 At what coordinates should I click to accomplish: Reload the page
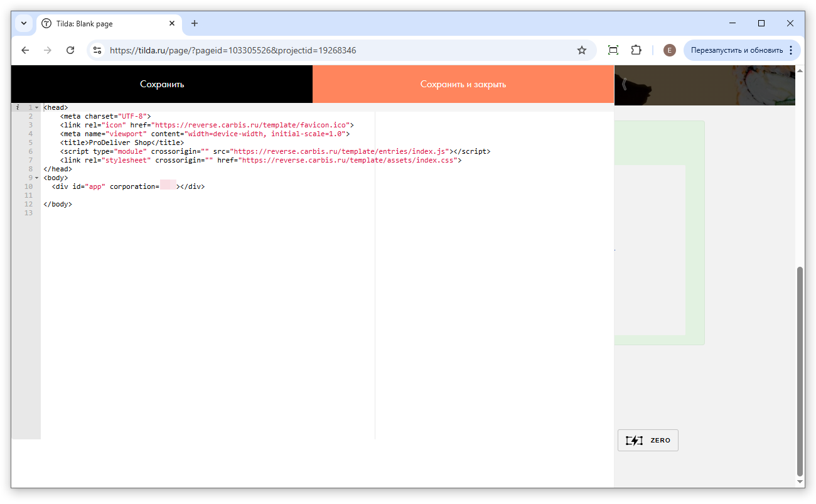[70, 50]
